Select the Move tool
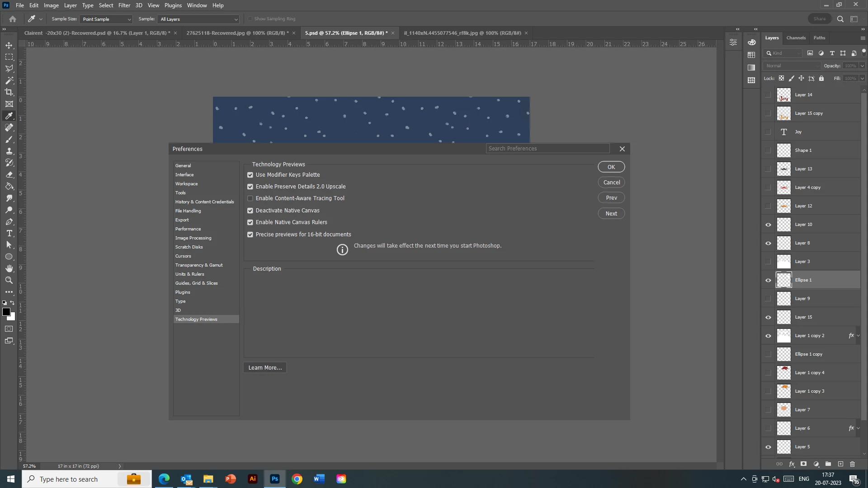Viewport: 868px width, 488px height. pyautogui.click(x=9, y=45)
